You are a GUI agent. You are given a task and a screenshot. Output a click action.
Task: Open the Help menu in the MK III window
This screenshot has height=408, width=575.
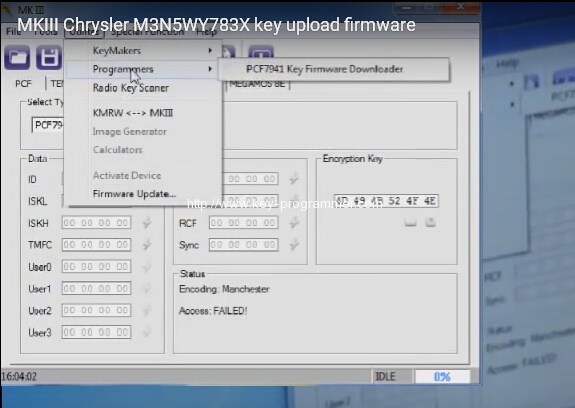click(206, 32)
